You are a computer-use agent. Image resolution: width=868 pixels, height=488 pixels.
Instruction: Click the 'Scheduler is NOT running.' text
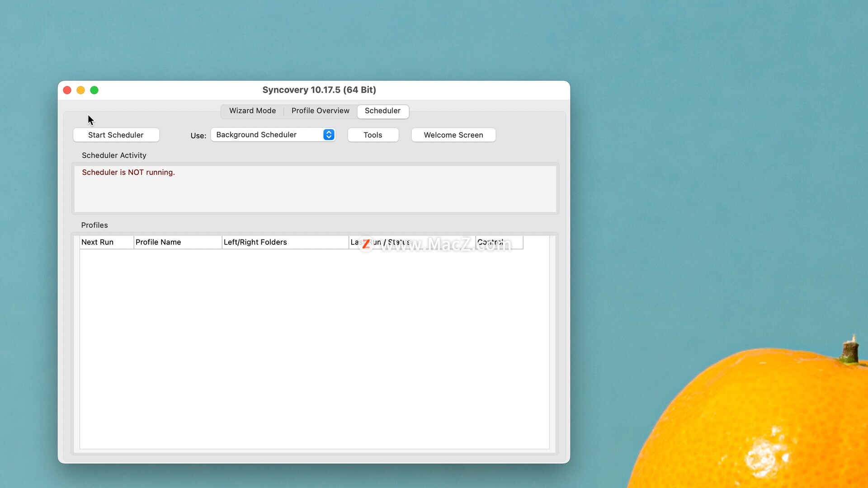128,173
